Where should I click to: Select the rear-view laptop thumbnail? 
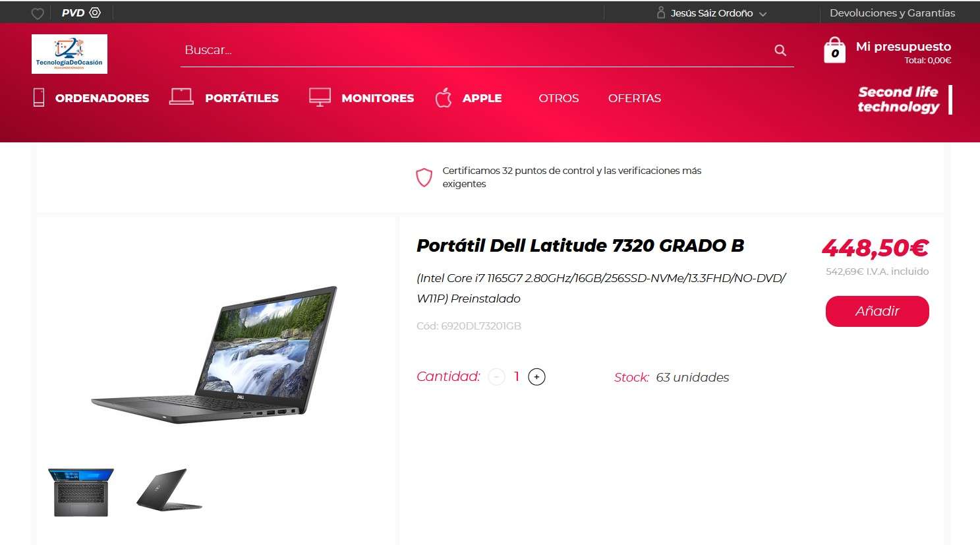click(x=169, y=490)
